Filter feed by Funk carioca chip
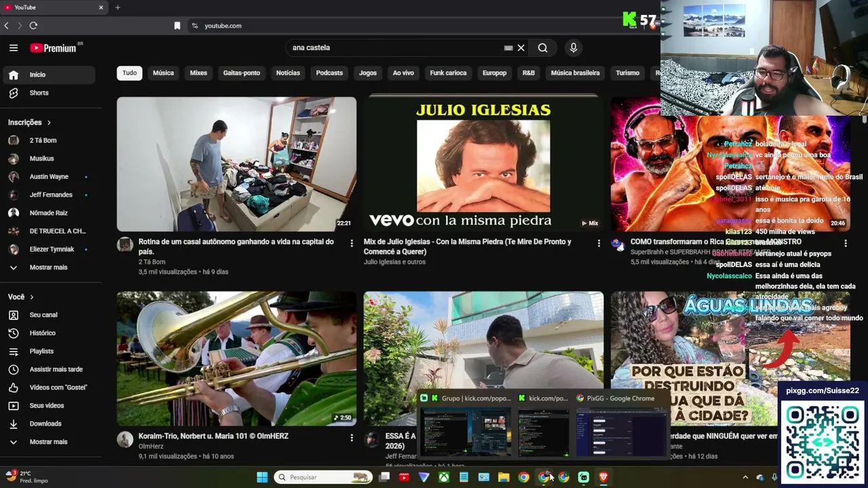868x488 pixels. [448, 73]
